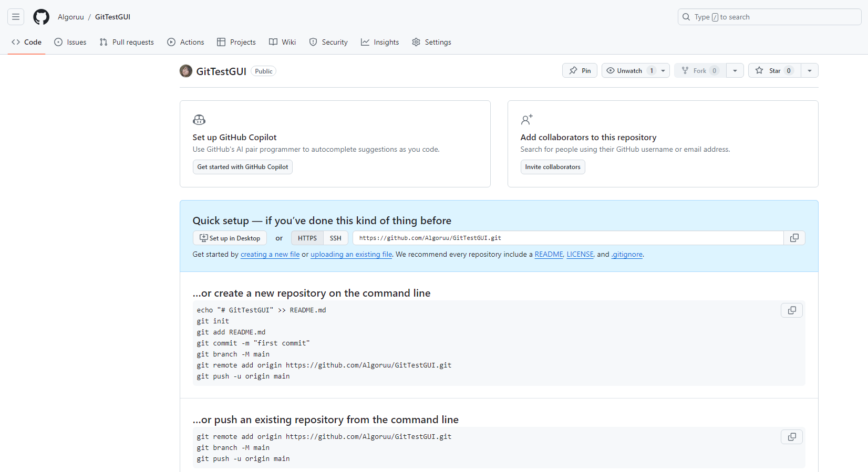Click the fork count badge 0
Image resolution: width=868 pixels, height=472 pixels.
click(714, 71)
